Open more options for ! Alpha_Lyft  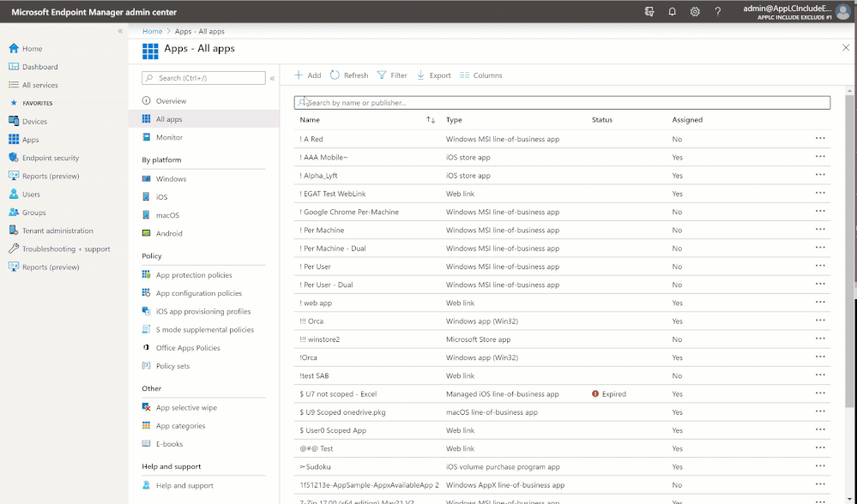pyautogui.click(x=820, y=175)
